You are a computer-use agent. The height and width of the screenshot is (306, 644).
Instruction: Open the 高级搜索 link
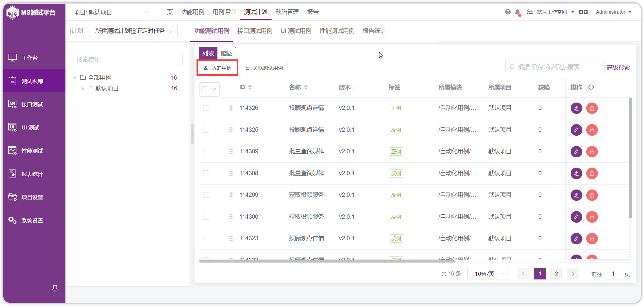tap(618, 68)
